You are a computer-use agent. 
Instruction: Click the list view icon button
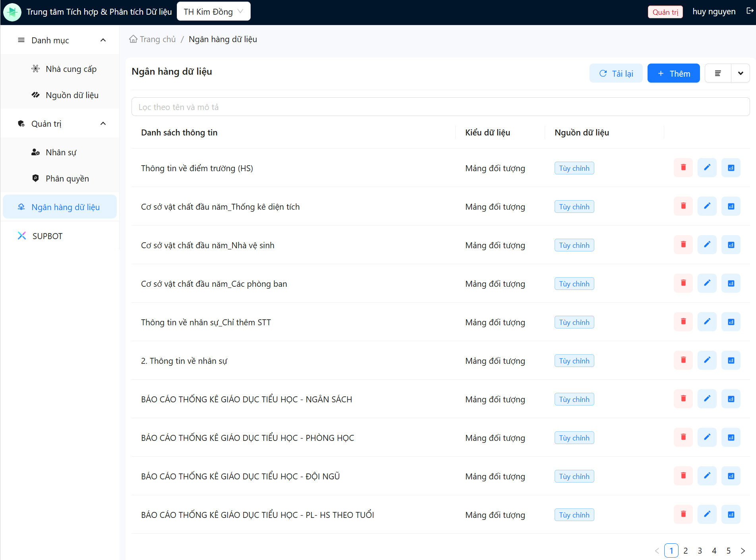click(x=717, y=73)
